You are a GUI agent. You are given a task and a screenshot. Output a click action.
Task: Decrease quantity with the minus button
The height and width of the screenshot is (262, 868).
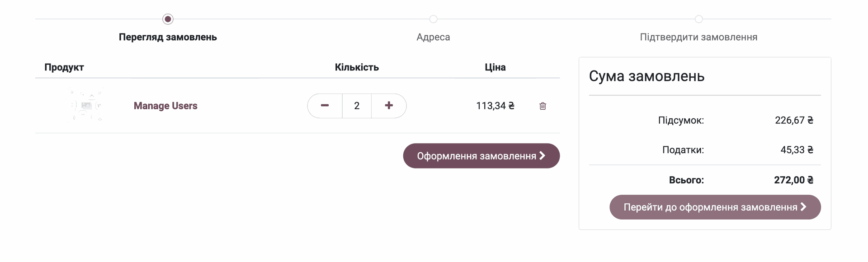325,106
